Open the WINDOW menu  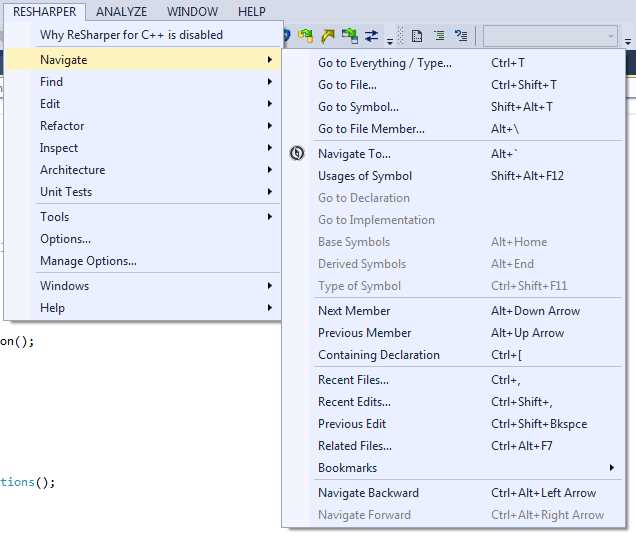point(192,11)
